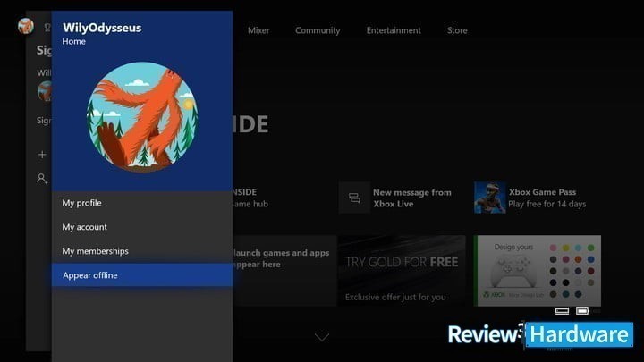Click the achievements trophy icon
644x362 pixels.
pyautogui.click(x=47, y=28)
